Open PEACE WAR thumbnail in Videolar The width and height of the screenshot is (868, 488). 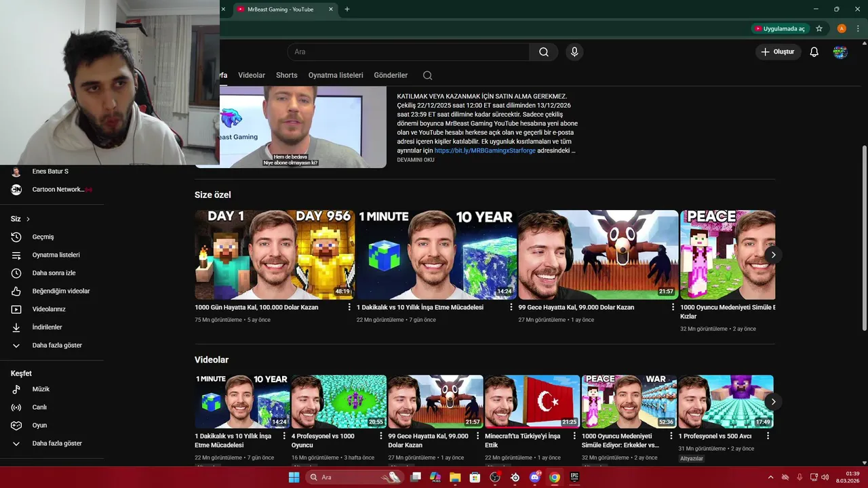(629, 401)
